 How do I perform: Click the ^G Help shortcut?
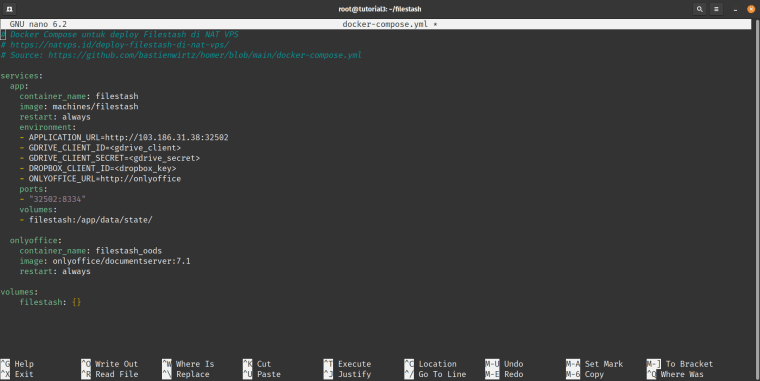(x=17, y=364)
